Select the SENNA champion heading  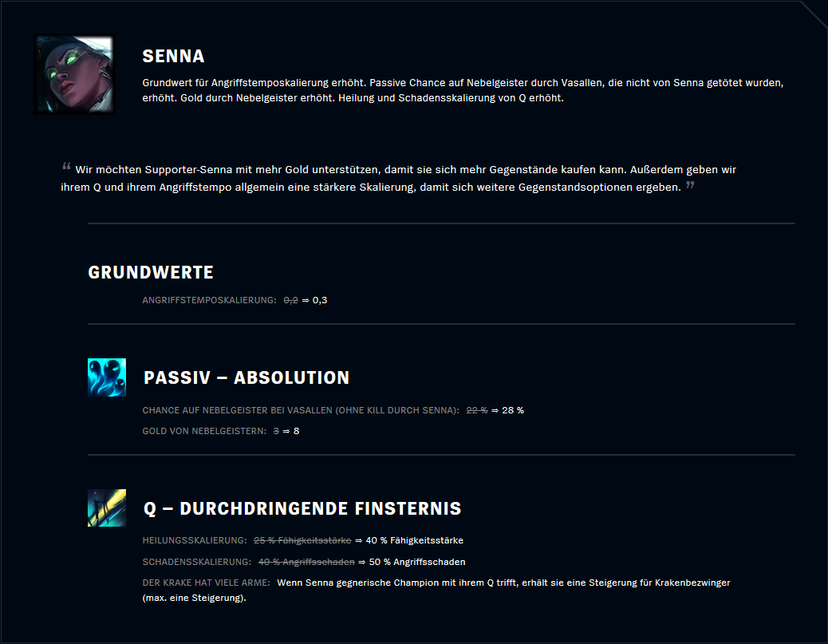click(x=173, y=56)
